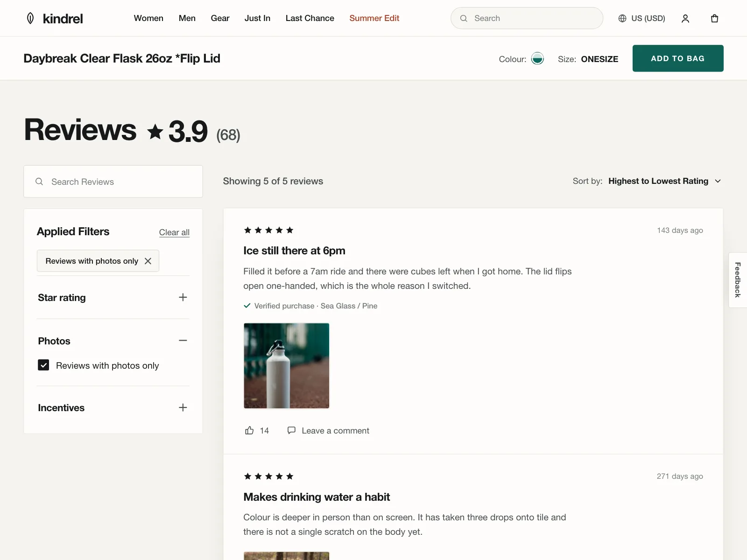Click the globe region icon
Viewport: 747px width, 560px height.
click(622, 18)
